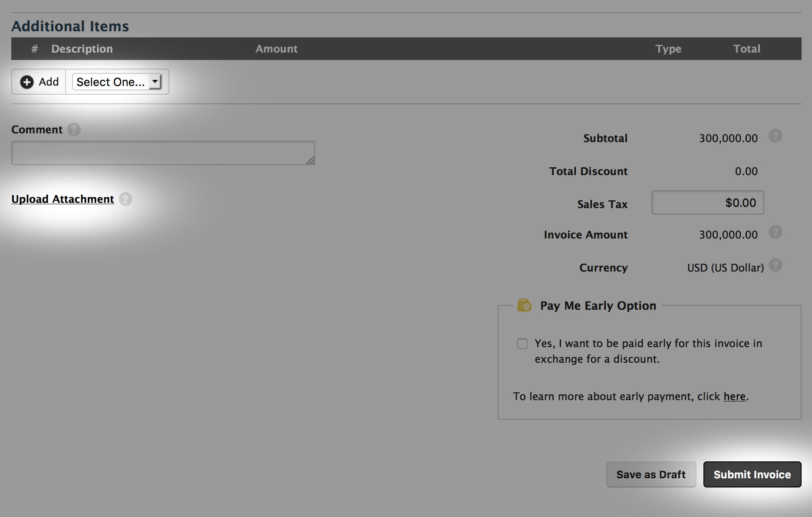Click the Invoice Amount value 300,000.00
Screen dimensions: 812x517
728,235
